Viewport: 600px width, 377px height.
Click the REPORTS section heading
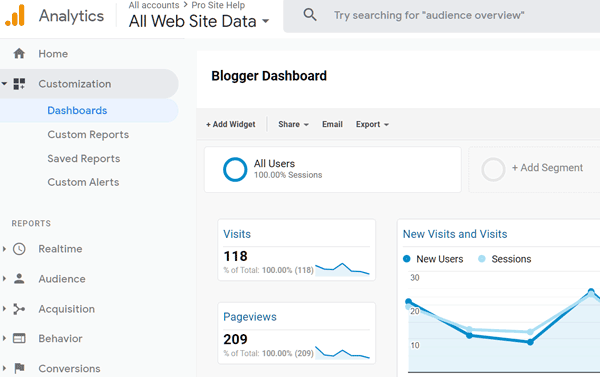pyautogui.click(x=31, y=224)
